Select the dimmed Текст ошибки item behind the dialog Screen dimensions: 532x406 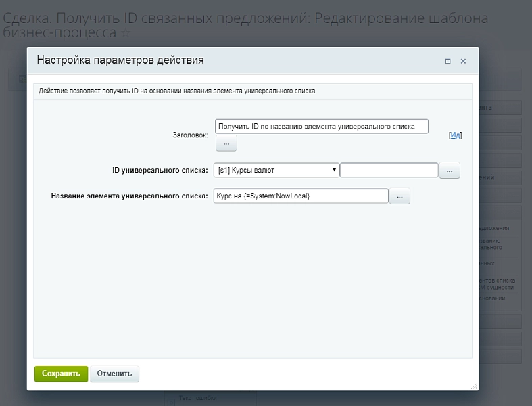(198, 398)
